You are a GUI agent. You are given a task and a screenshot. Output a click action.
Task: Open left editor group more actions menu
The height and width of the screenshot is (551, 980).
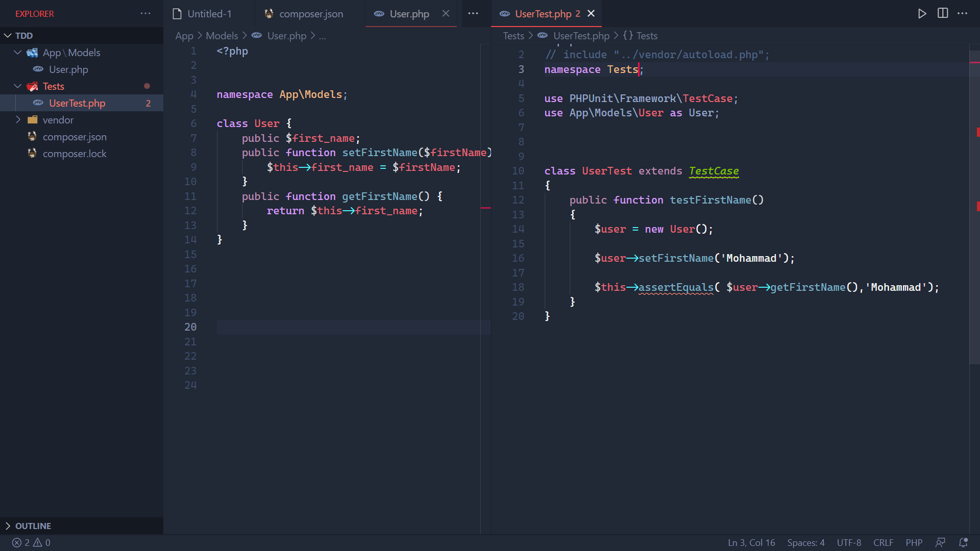[x=473, y=14]
